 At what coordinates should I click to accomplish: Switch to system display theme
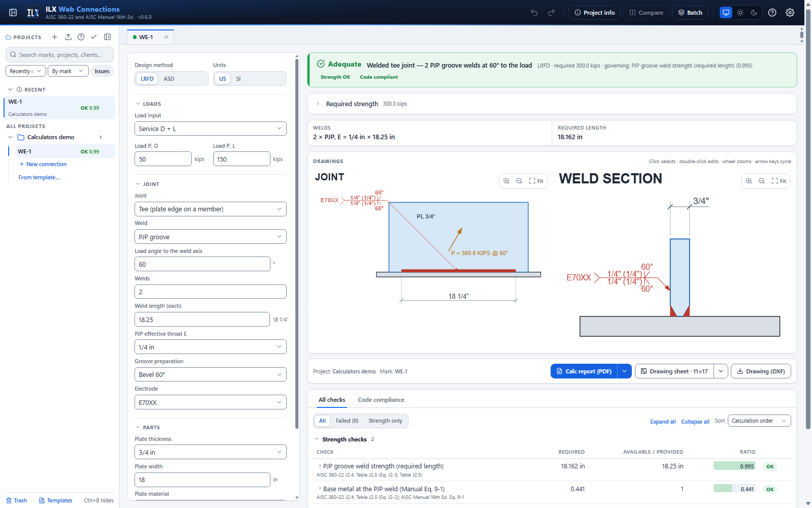726,13
